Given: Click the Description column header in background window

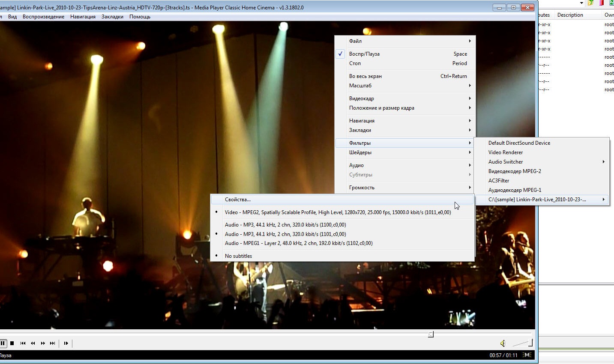Looking at the screenshot, I should point(578,15).
